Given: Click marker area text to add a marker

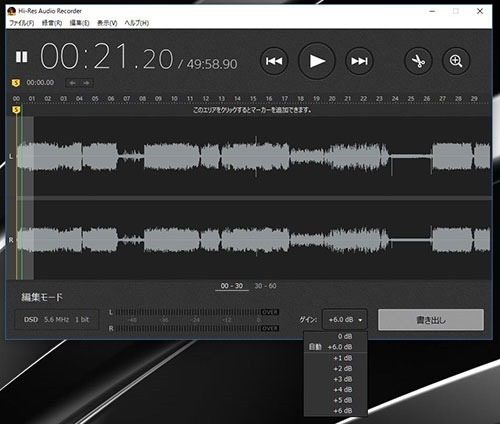Looking at the screenshot, I should pos(252,110).
